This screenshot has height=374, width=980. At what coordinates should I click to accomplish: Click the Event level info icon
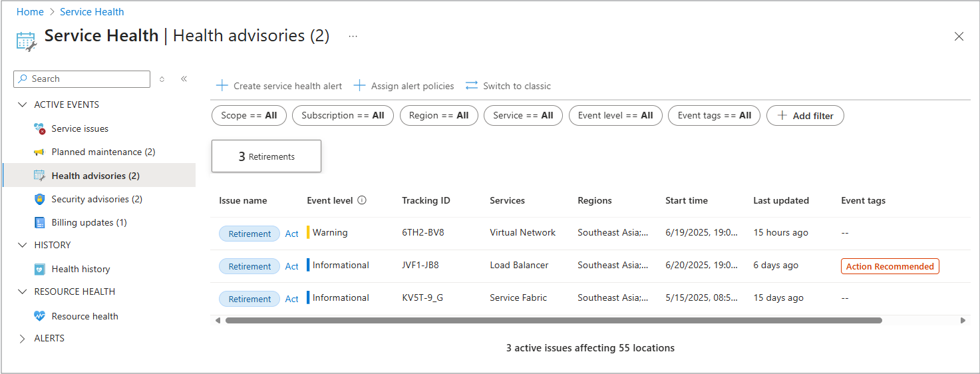(362, 200)
